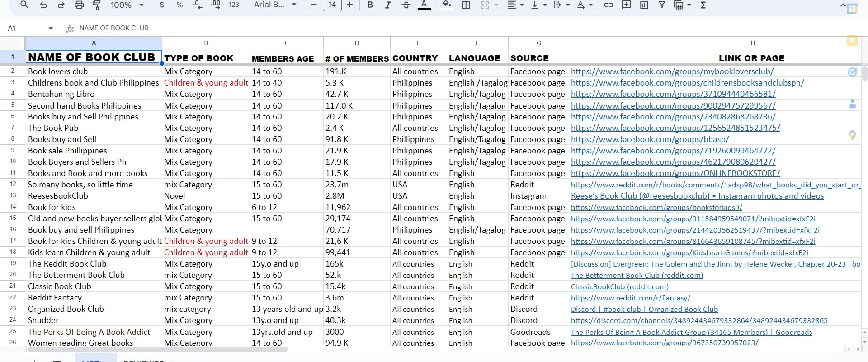This screenshot has width=868, height=362.
Task: Format cells as percent
Action: coord(179,5)
